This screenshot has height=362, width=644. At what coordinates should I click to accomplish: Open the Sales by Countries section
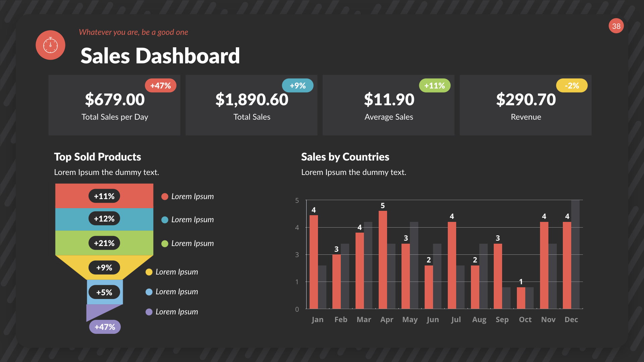(x=345, y=157)
